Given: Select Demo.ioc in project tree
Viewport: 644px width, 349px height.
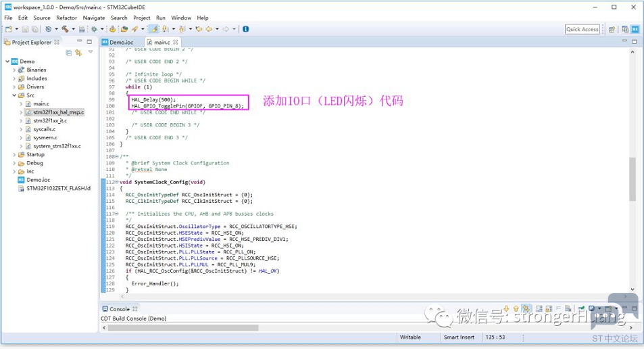Looking at the screenshot, I should 39,180.
